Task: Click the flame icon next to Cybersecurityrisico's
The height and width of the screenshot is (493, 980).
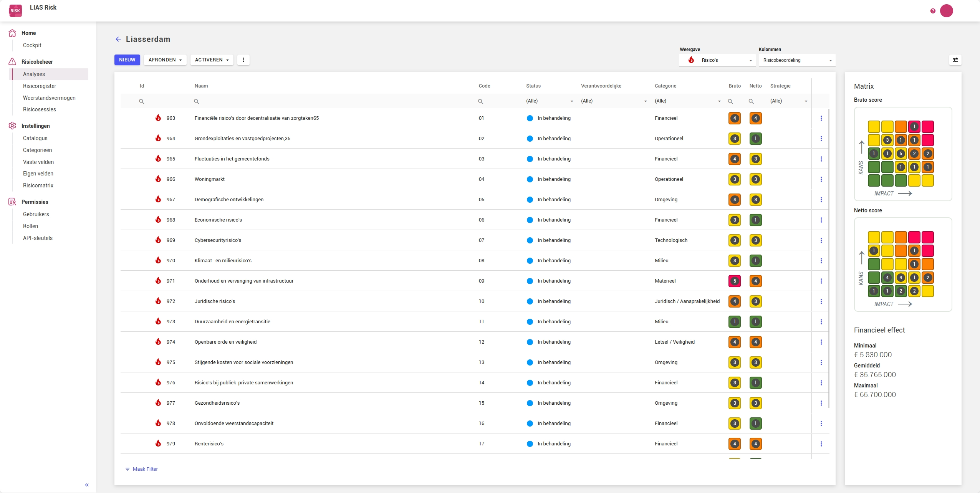Action: (x=159, y=240)
